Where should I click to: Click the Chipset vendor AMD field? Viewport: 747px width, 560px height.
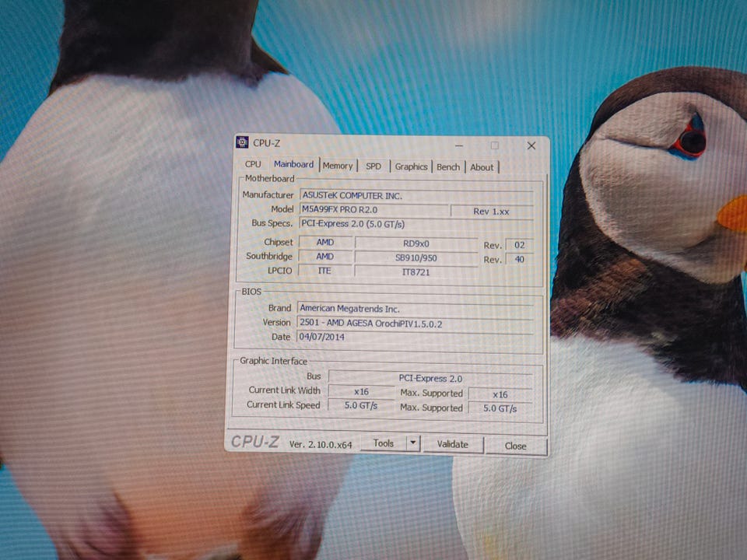coord(325,242)
